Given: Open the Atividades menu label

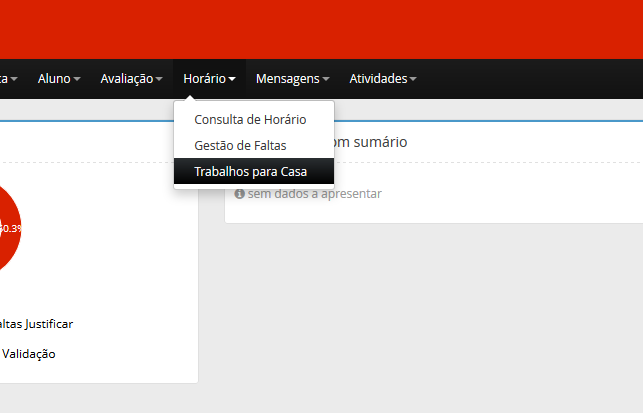Looking at the screenshot, I should pos(378,78).
